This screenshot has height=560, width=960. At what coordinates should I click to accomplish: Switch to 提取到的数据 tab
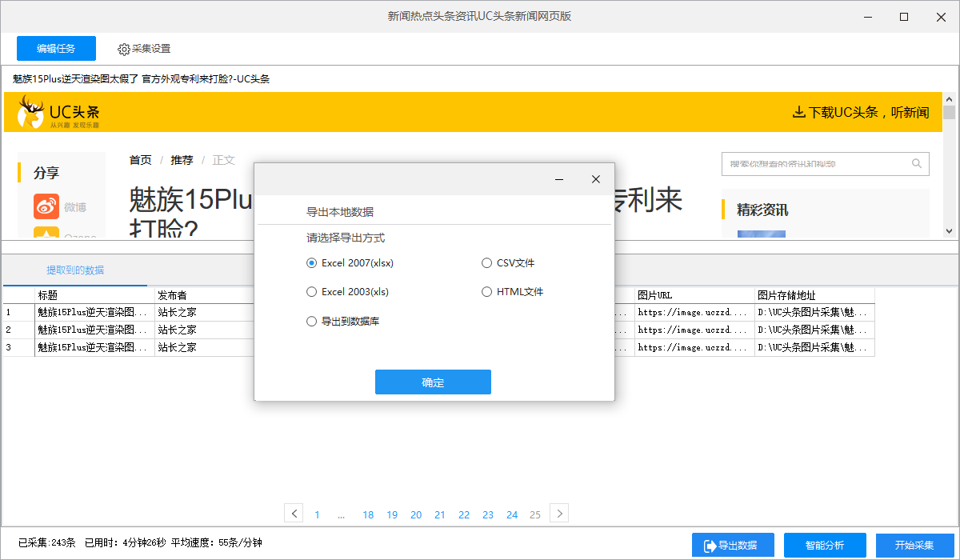pyautogui.click(x=75, y=270)
